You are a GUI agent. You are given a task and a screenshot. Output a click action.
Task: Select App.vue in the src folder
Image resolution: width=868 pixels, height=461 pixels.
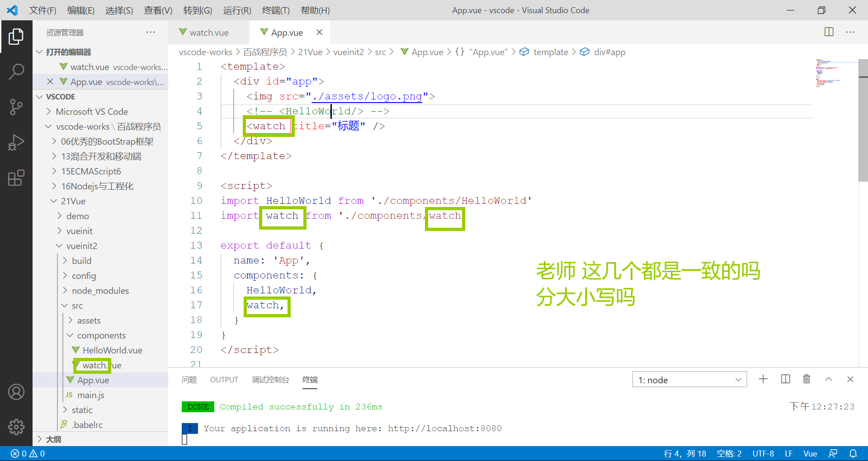(x=93, y=380)
